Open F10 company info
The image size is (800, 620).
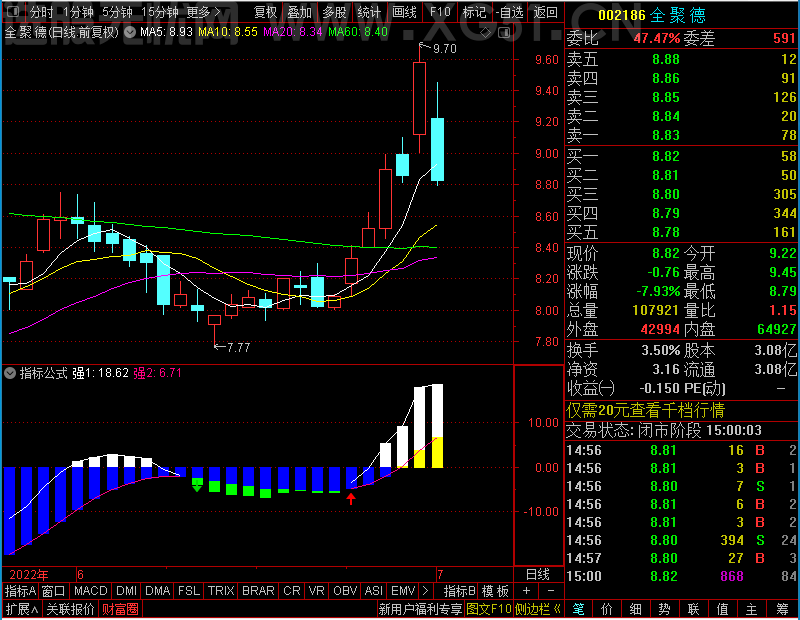pos(440,12)
